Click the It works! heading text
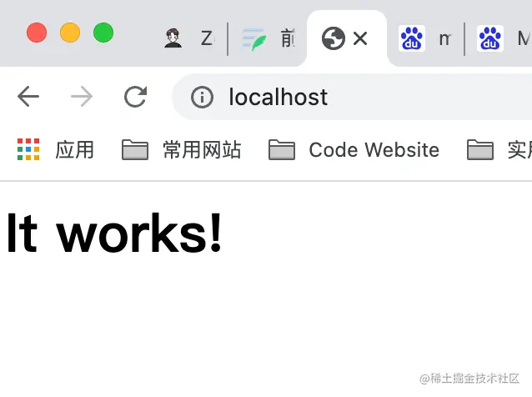Screen dimensions: 532x397 pos(114,233)
